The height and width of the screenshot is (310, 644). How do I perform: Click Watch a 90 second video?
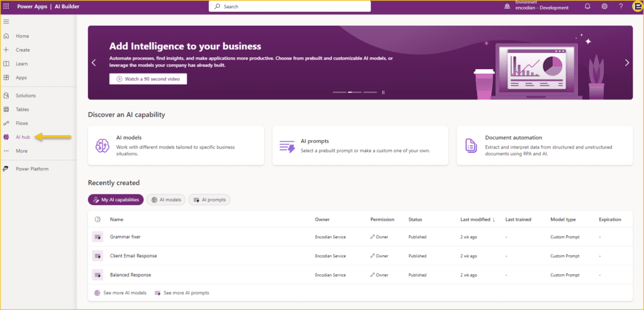pos(148,79)
